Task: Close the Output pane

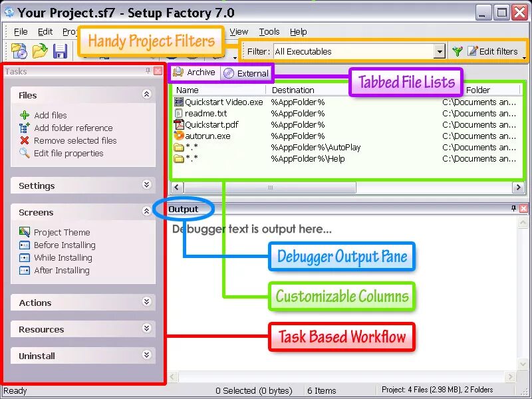Action: (523, 208)
